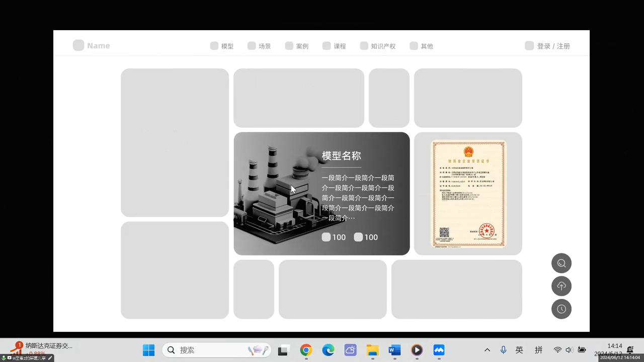Launch Google Chrome from the taskbar
Screen dimensions: 644x362
306,350
